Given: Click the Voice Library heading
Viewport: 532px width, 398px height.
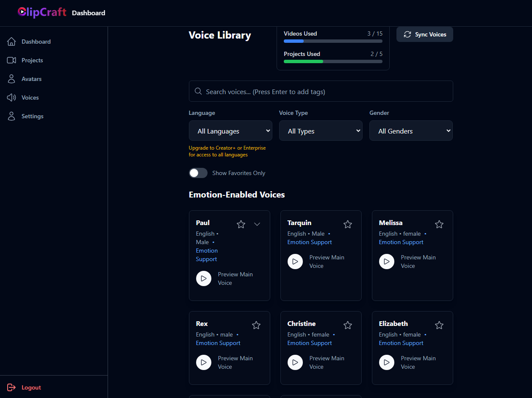Looking at the screenshot, I should pyautogui.click(x=220, y=35).
